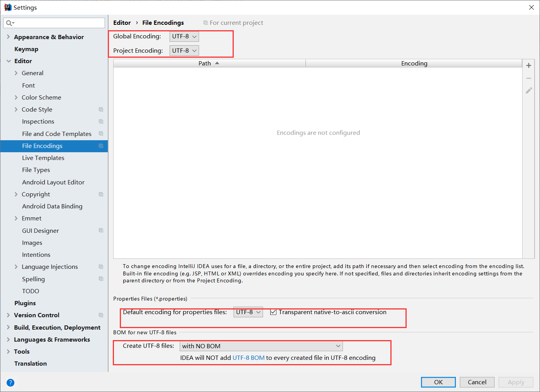Expand the Version Control section
The width and height of the screenshot is (540, 392).
(x=8, y=315)
